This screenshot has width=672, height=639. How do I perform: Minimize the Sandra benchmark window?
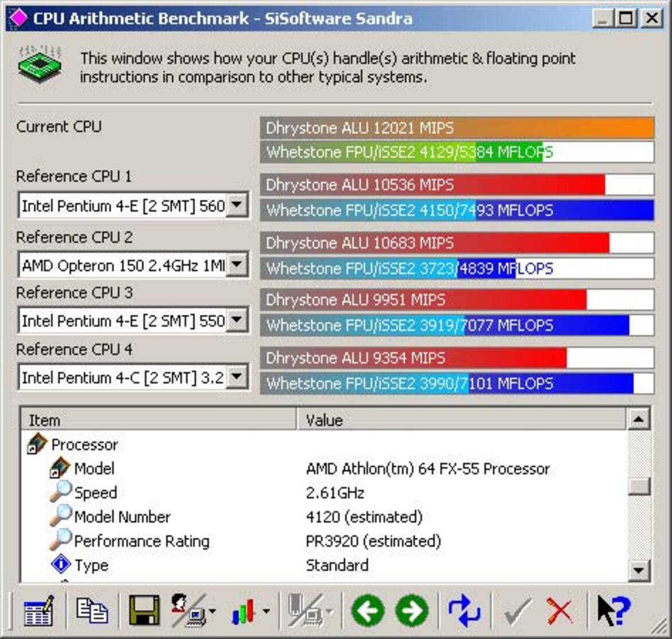click(x=602, y=18)
